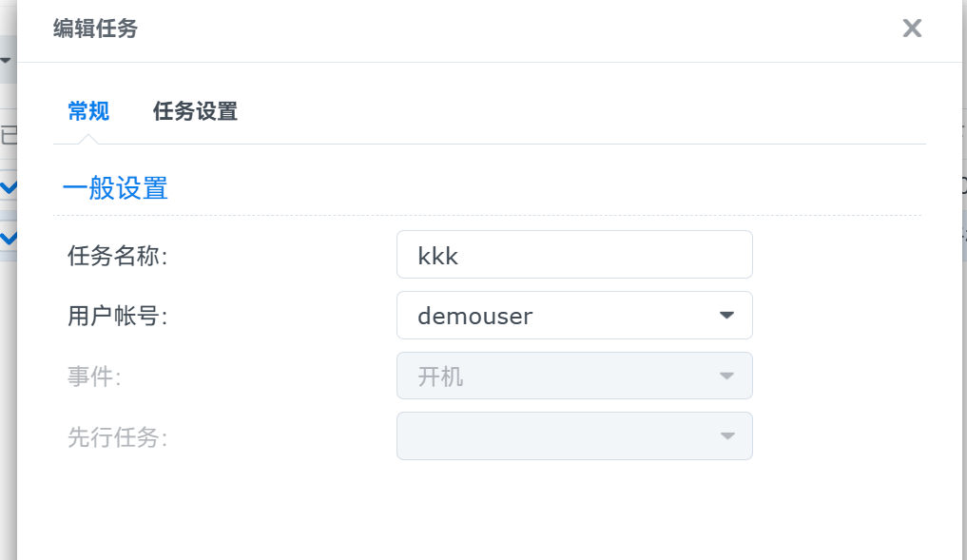Click the 一般设置 section heading
This screenshot has height=560, width=967.
[115, 188]
